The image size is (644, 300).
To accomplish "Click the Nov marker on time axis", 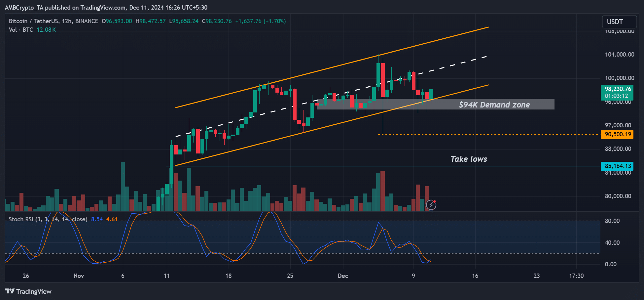I will 79,276.
